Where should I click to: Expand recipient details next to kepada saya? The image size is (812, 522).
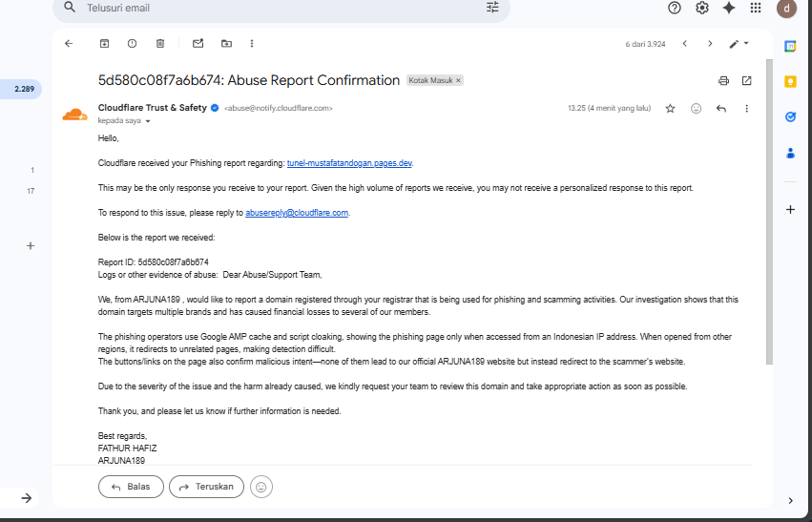click(x=148, y=121)
